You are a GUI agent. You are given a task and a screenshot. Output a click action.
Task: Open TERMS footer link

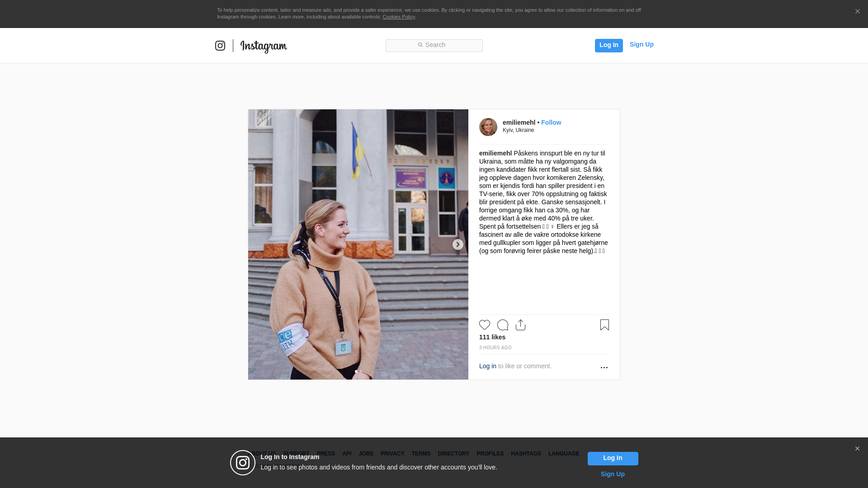click(421, 454)
